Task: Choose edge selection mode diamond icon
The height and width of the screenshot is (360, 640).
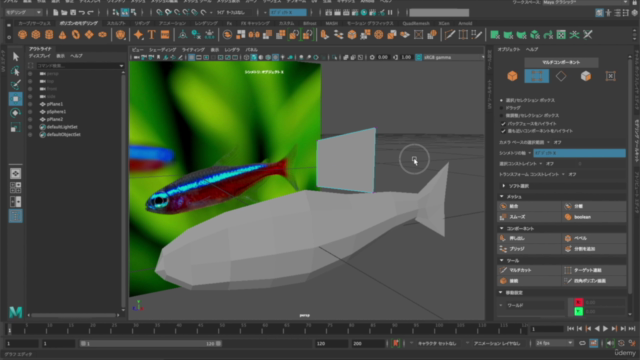Action: point(561,76)
